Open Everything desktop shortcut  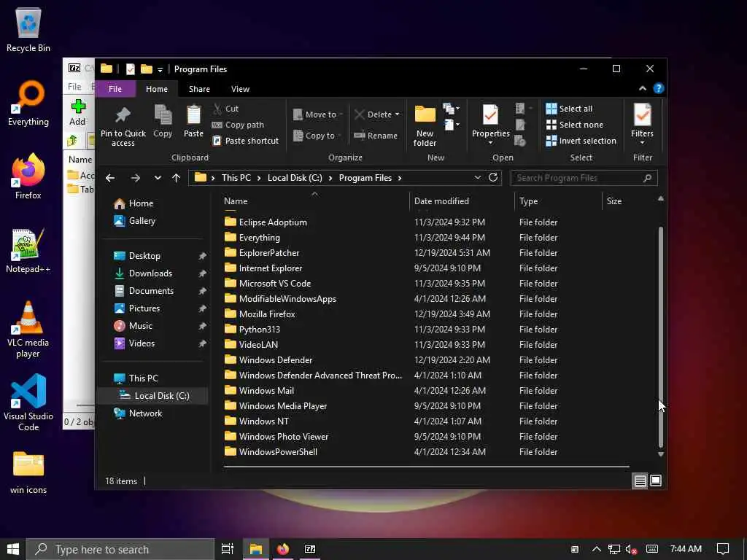tap(28, 103)
